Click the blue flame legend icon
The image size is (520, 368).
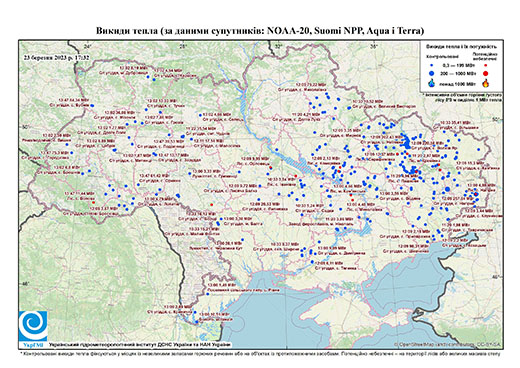coord(432,83)
